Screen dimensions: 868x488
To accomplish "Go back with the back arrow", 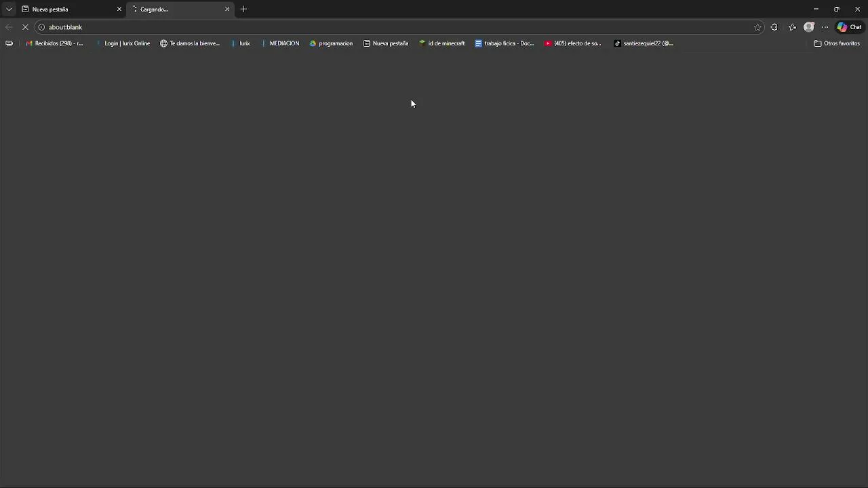I will click(9, 27).
